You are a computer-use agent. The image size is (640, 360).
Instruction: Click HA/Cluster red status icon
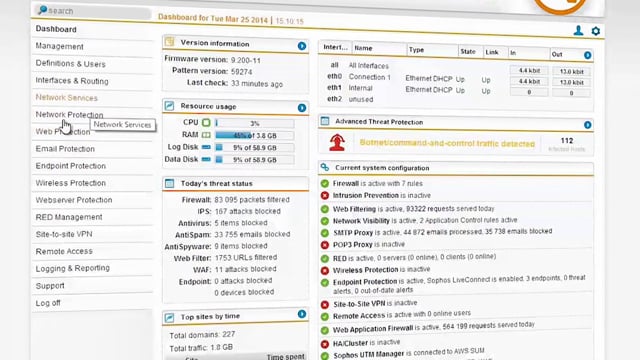tap(324, 344)
